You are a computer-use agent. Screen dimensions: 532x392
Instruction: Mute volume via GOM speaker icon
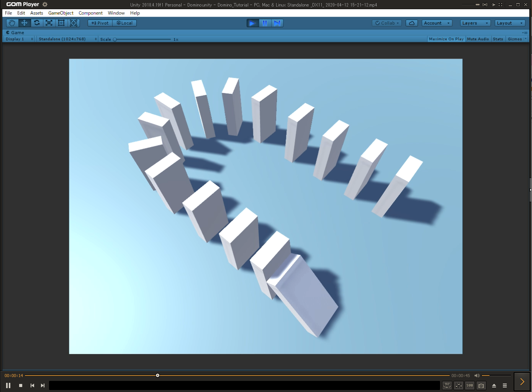(x=477, y=376)
